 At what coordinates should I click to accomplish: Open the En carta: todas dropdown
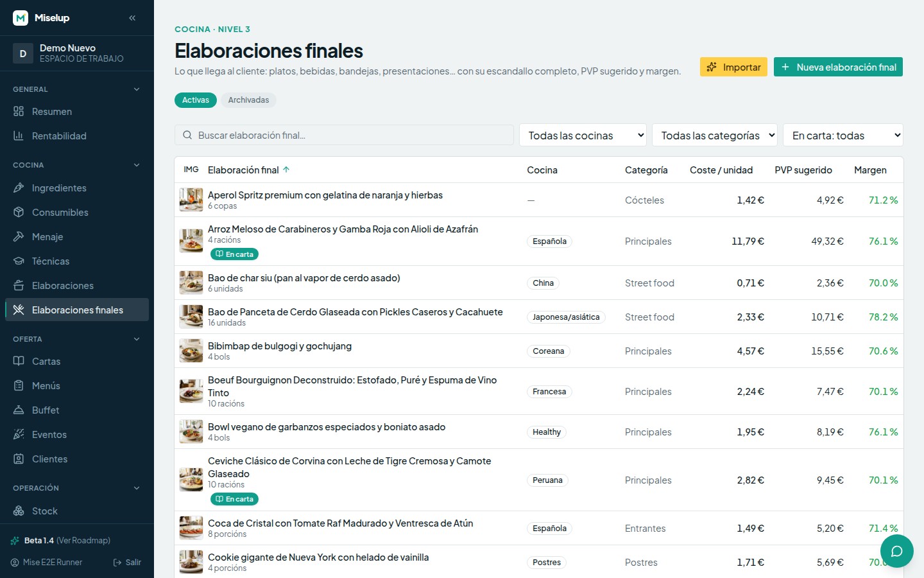click(843, 135)
